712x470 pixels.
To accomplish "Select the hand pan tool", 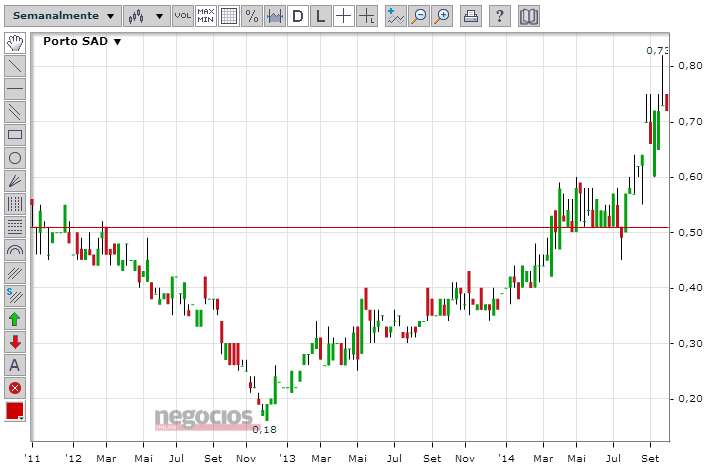I will [x=15, y=43].
